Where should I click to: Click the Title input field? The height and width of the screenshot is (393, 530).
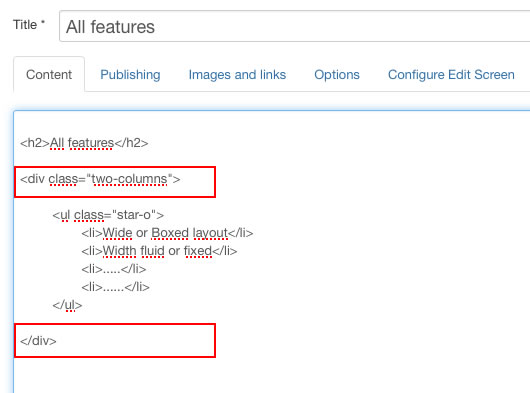click(294, 26)
